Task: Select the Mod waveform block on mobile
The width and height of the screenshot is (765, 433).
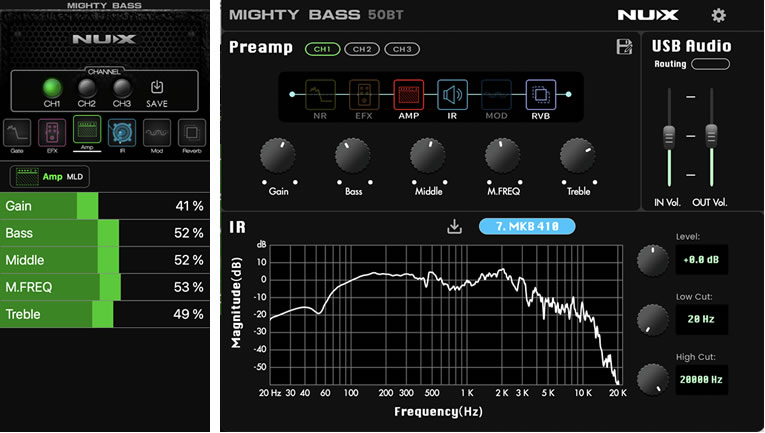Action: click(x=157, y=134)
